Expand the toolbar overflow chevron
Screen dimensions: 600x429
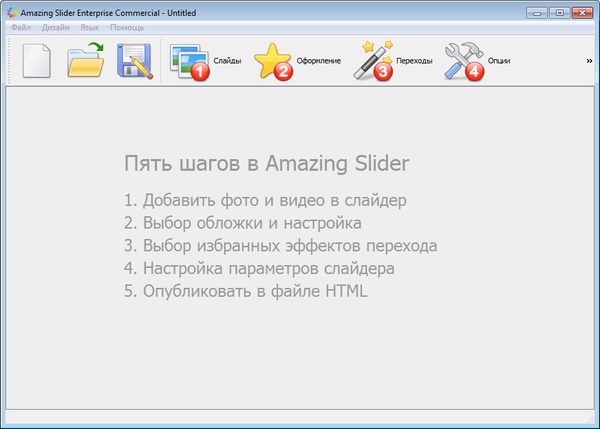(589, 60)
